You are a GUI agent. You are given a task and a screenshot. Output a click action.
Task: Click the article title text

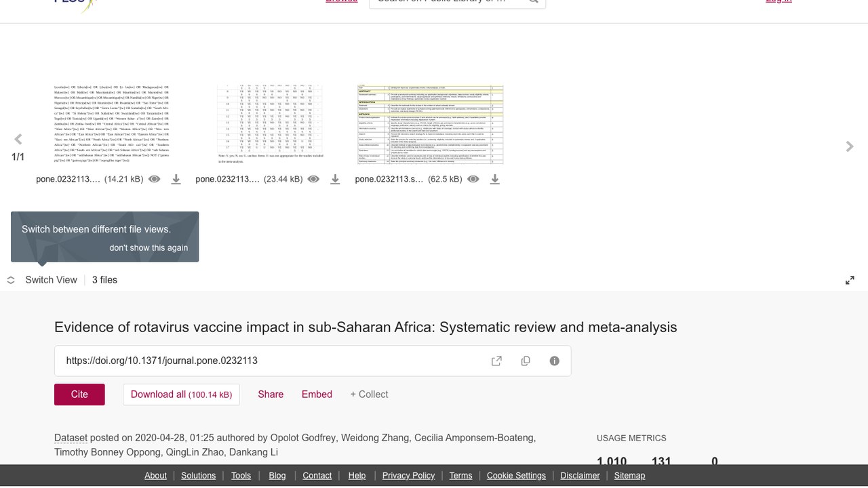click(366, 327)
